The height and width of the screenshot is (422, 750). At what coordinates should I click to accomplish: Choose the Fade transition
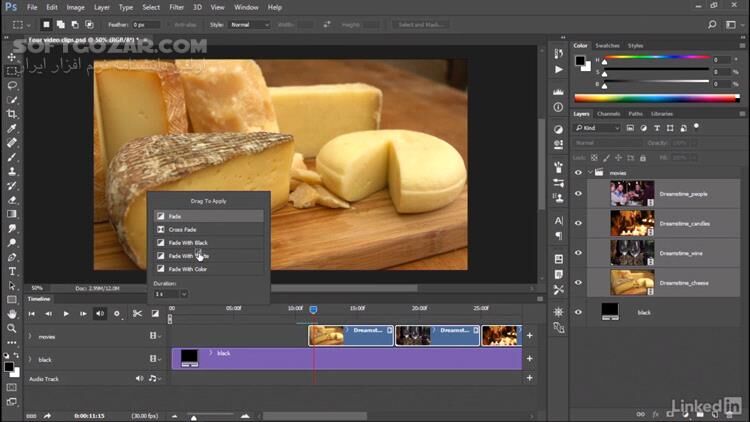pos(209,216)
